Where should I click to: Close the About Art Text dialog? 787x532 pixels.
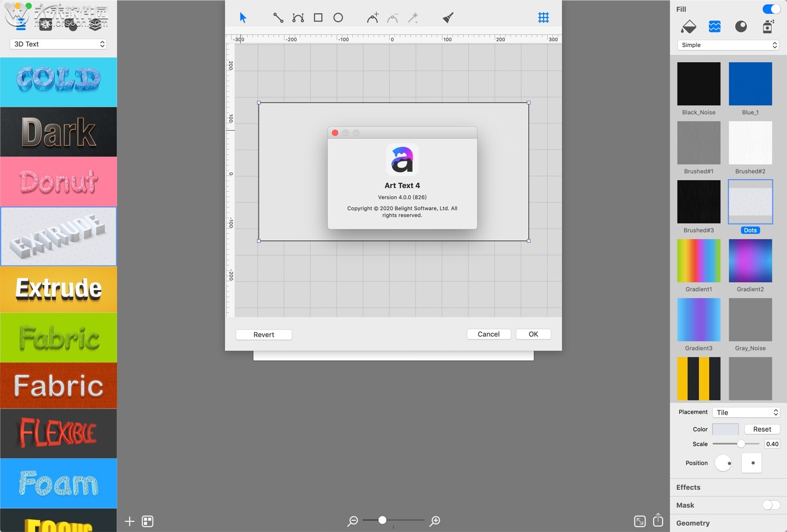click(x=335, y=133)
